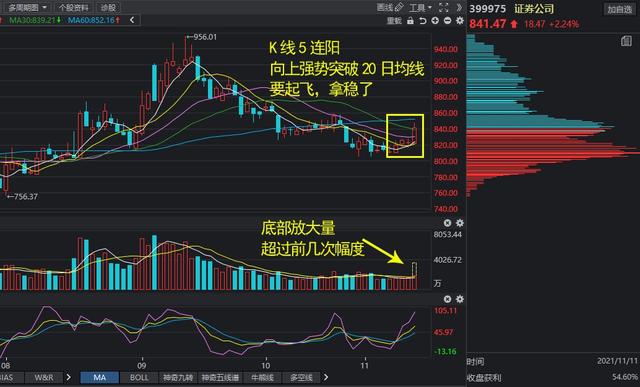The image size is (640, 387).
Task: Click the undo arrow in chart toolbar
Action: (423, 20)
